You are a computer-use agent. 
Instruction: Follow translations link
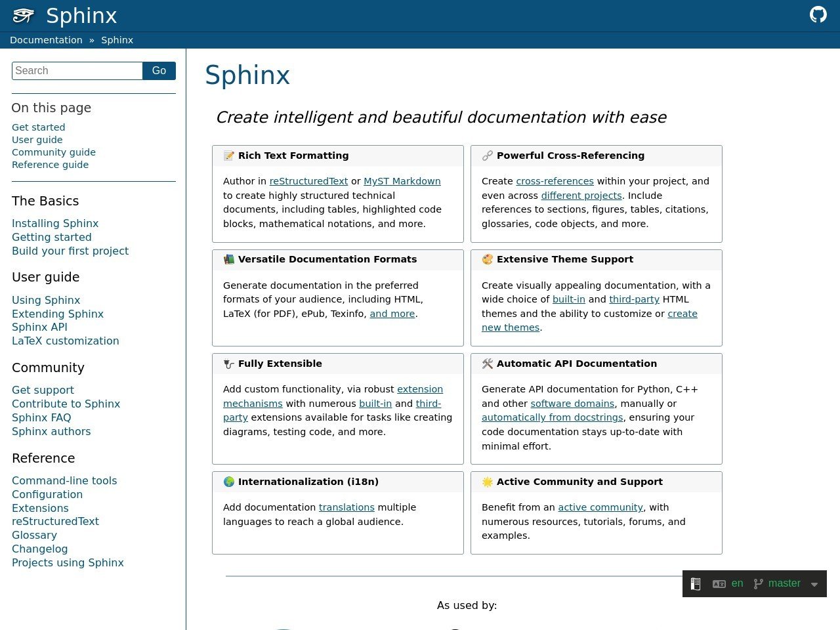pos(346,507)
